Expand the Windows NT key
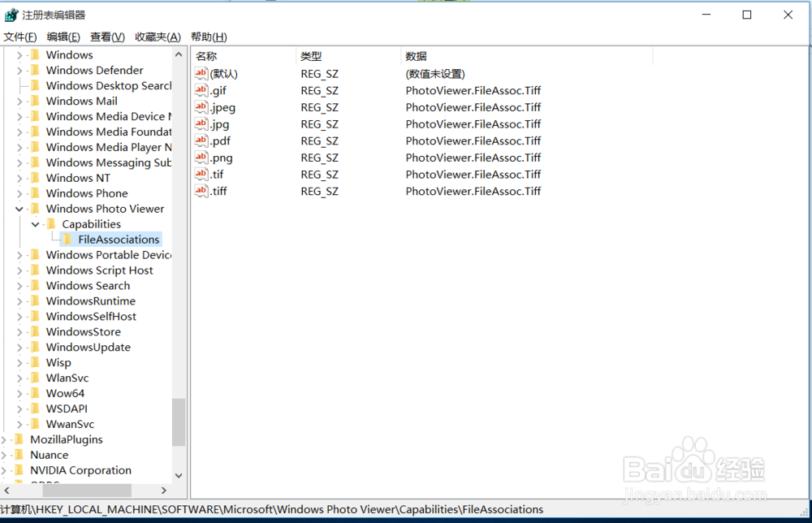Screen dimensions: 812x523 pos(19,177)
